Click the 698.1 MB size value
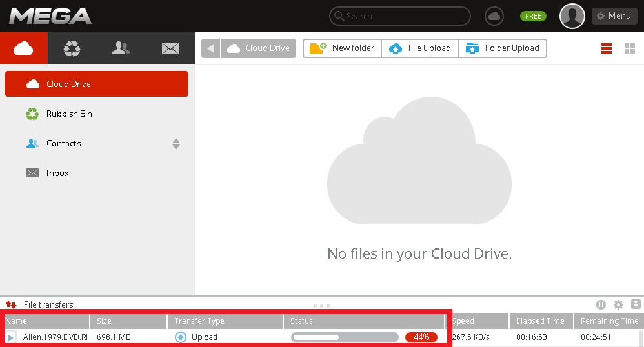The width and height of the screenshot is (644, 347). (114, 337)
